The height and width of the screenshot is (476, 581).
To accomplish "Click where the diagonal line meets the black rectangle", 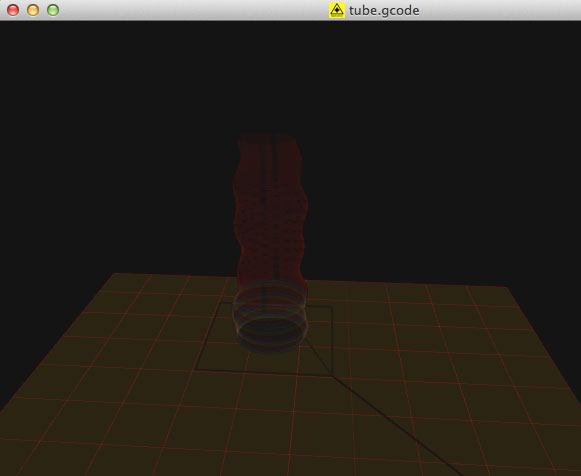I will click(332, 375).
